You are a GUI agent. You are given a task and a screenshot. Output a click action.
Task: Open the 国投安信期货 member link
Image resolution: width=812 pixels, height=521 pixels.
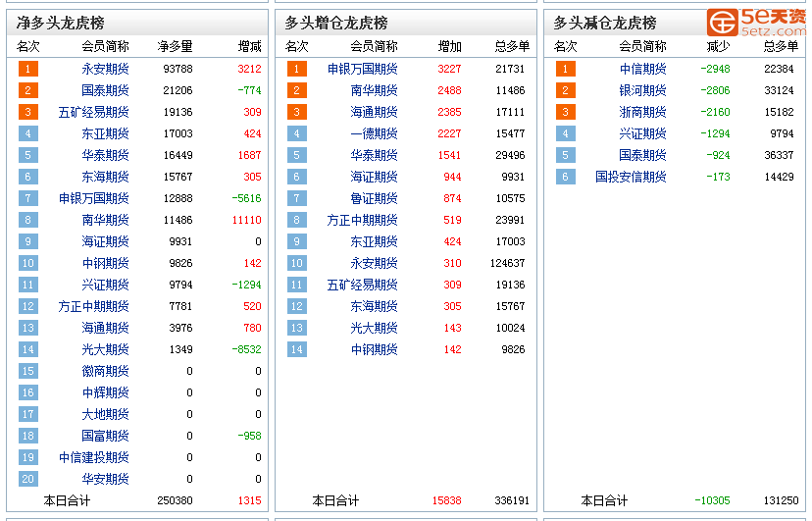631,178
